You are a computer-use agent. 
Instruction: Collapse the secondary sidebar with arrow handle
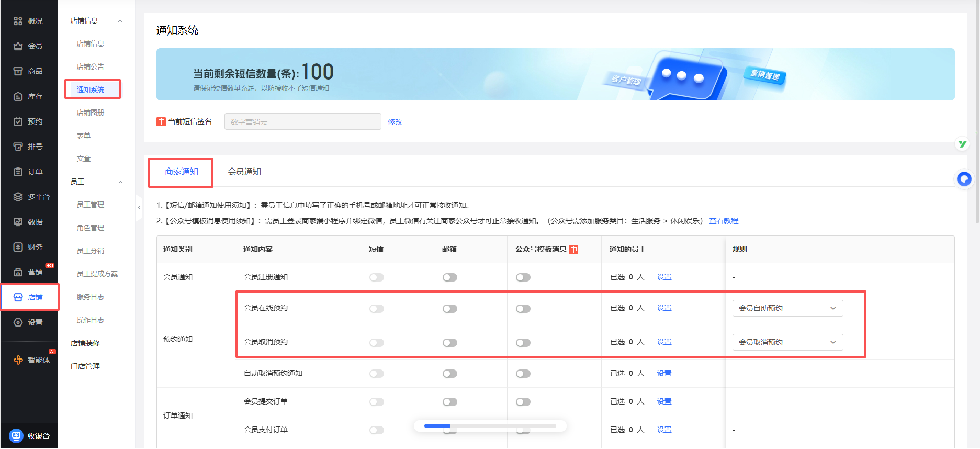click(x=139, y=208)
